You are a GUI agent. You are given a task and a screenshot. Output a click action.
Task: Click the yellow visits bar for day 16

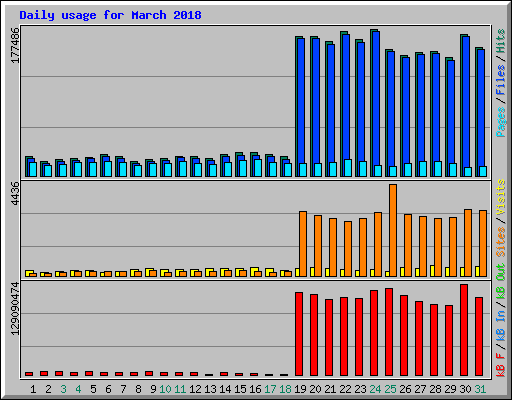253,270
